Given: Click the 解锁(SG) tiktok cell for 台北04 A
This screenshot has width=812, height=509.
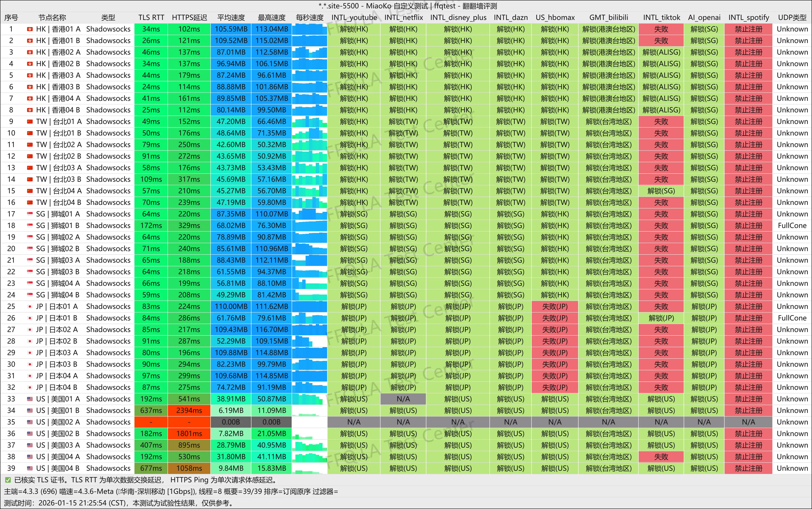Looking at the screenshot, I should point(661,191).
